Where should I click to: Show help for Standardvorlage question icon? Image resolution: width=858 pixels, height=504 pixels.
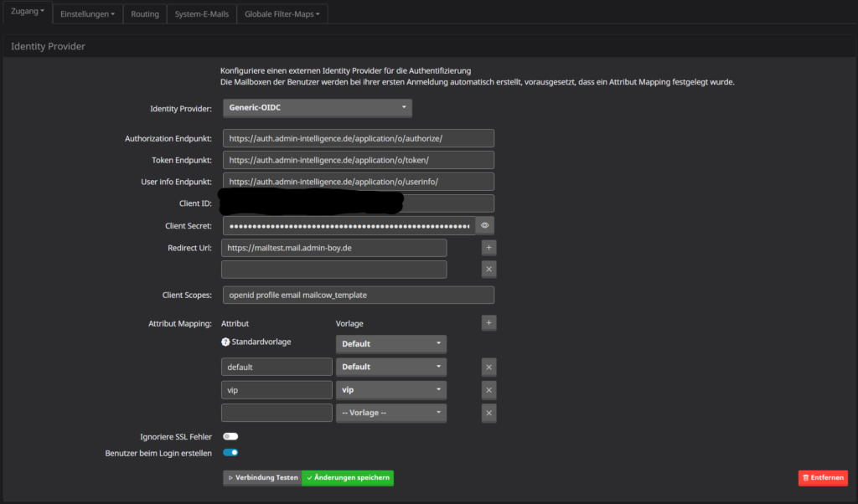pyautogui.click(x=225, y=342)
